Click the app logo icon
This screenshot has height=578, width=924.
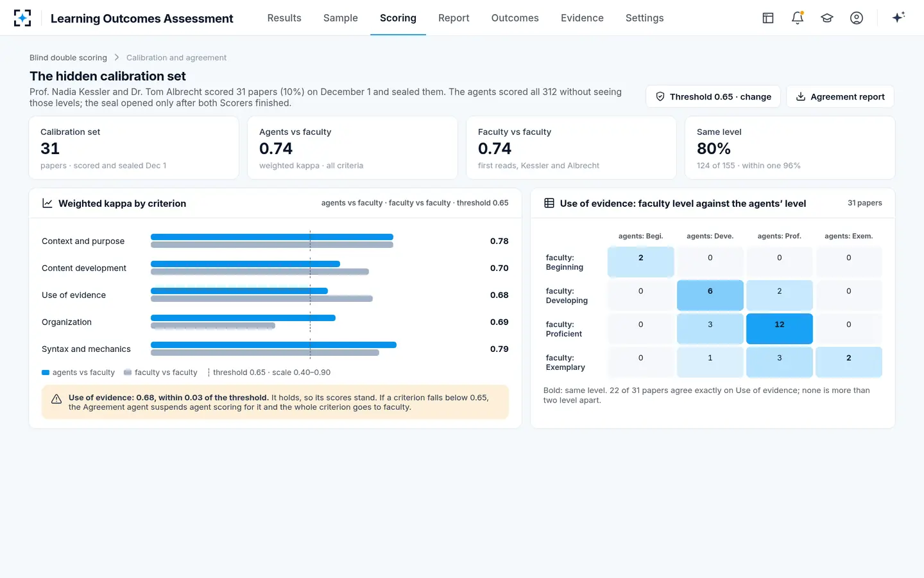pyautogui.click(x=22, y=18)
